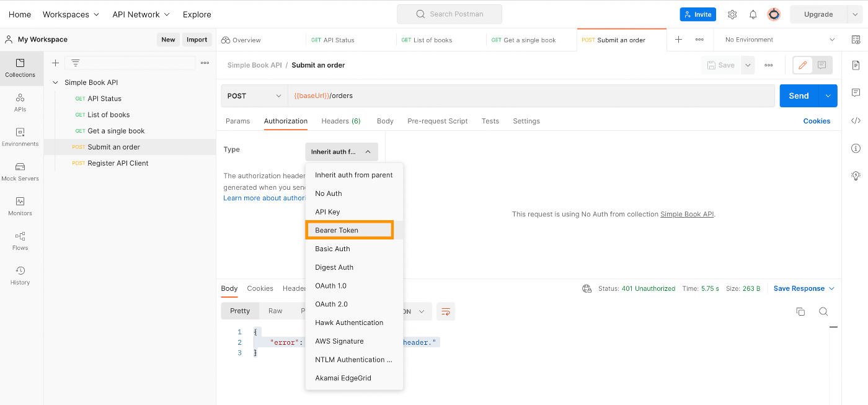Click the Search Postman field
Screen dimensions: 868x405
(449, 14)
